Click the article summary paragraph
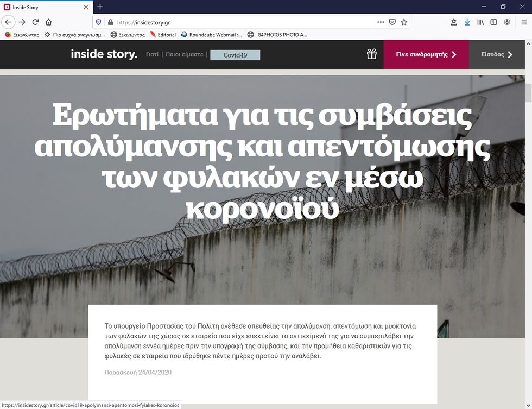 [260, 341]
